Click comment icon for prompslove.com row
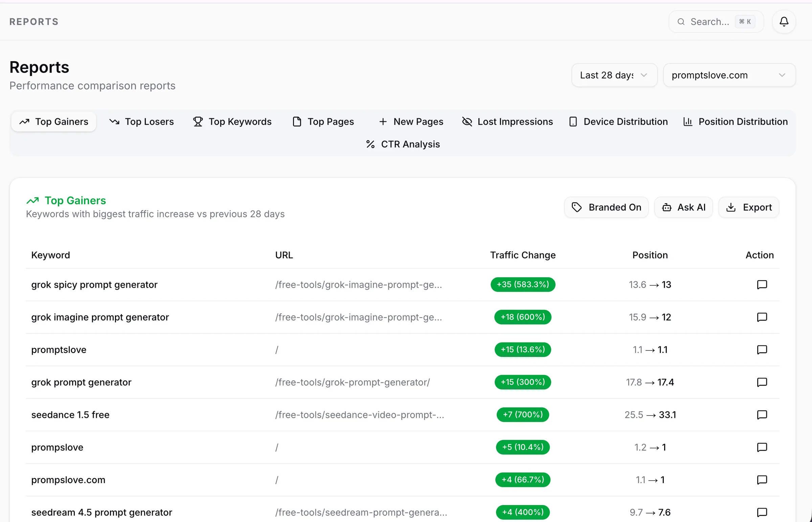 pos(762,480)
